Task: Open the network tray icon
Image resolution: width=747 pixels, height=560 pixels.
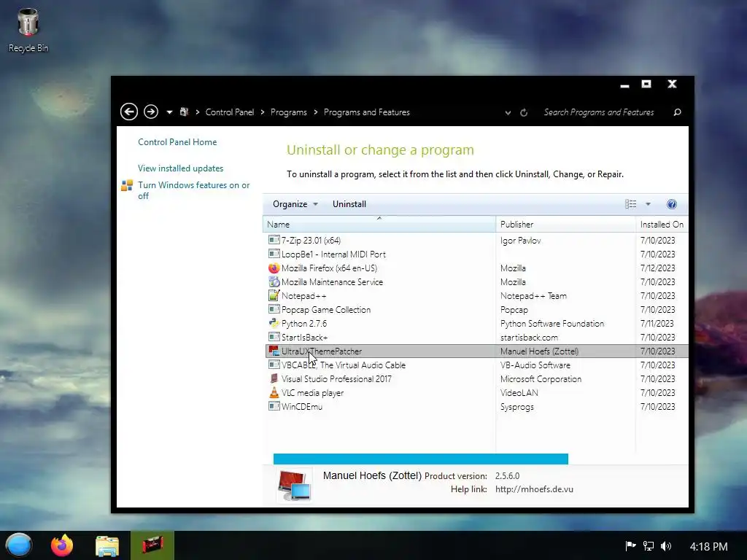Action: (x=649, y=545)
